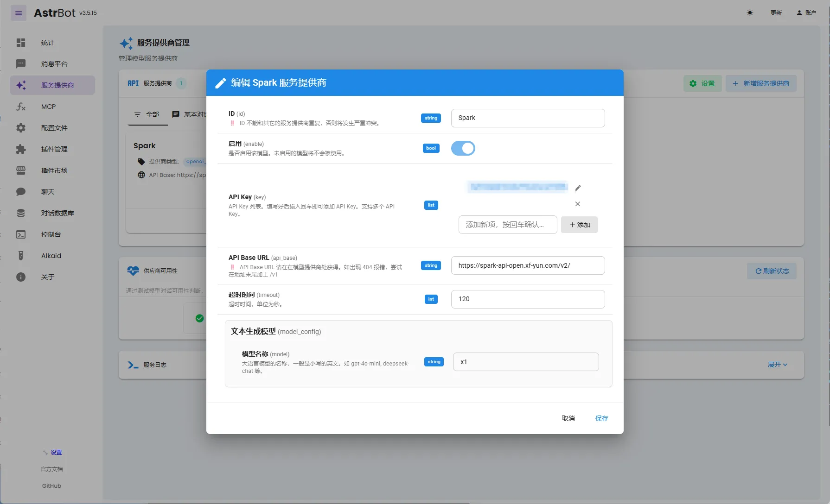This screenshot has height=504, width=830.
Task: Select the 全部 tab
Action: [x=147, y=114]
